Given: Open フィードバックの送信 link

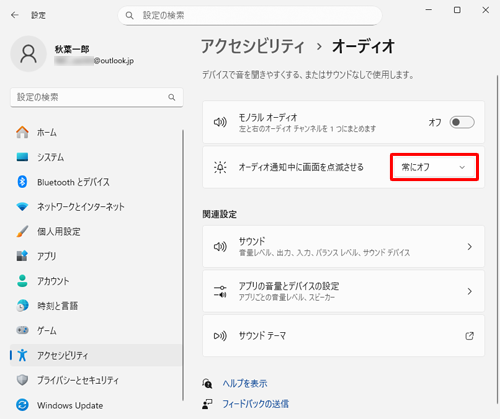Looking at the screenshot, I should pyautogui.click(x=256, y=404).
